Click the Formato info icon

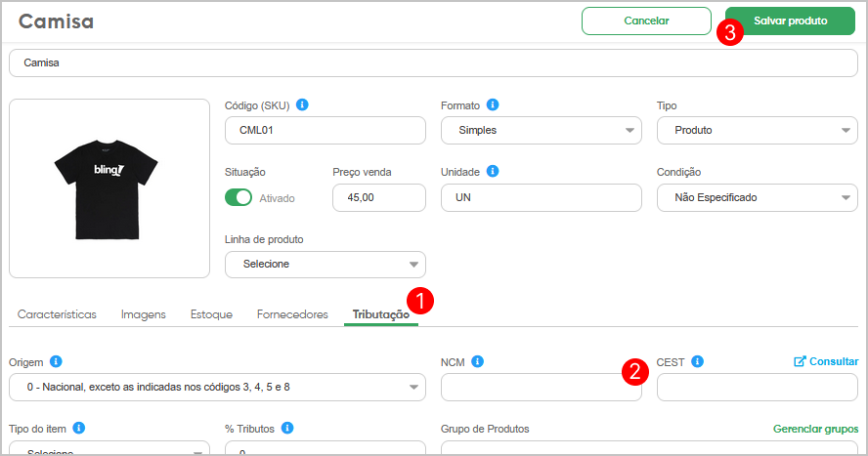pyautogui.click(x=492, y=104)
